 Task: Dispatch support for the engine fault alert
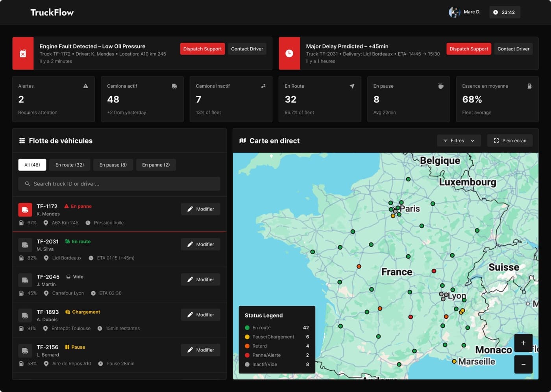202,49
